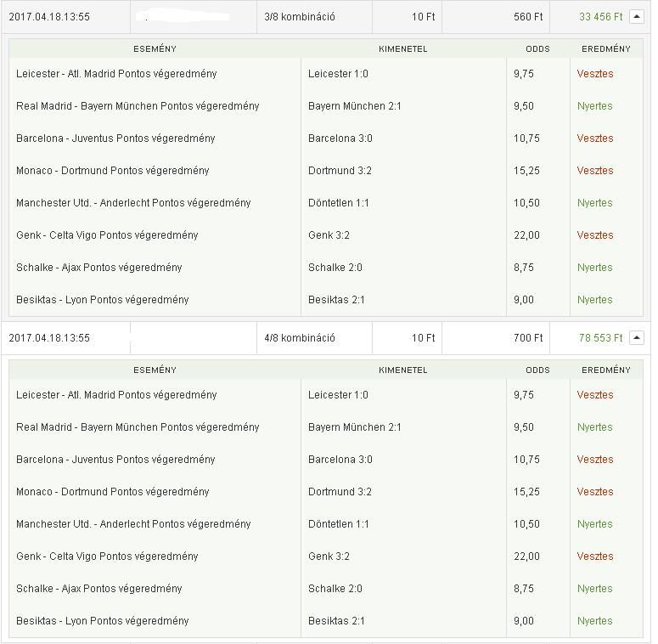Click the 700 Ft total stake cell

coord(528,338)
